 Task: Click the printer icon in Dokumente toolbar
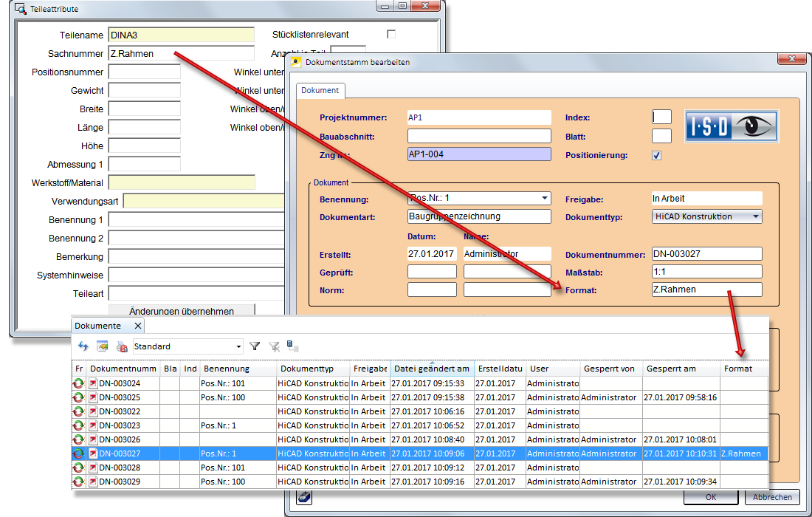pos(122,346)
